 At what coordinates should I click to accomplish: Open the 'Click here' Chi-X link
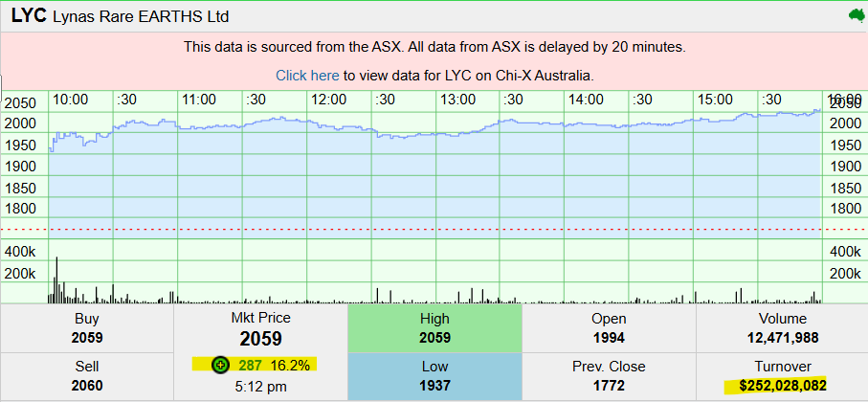point(307,76)
